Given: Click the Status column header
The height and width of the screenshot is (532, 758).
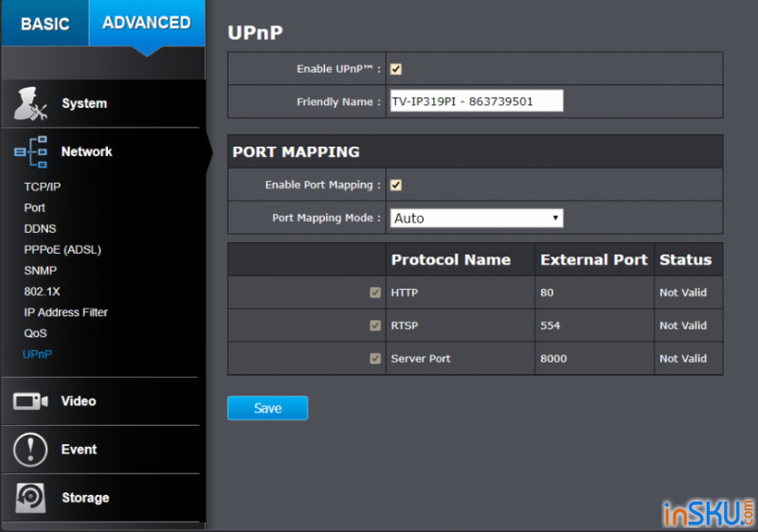Looking at the screenshot, I should pos(685,259).
